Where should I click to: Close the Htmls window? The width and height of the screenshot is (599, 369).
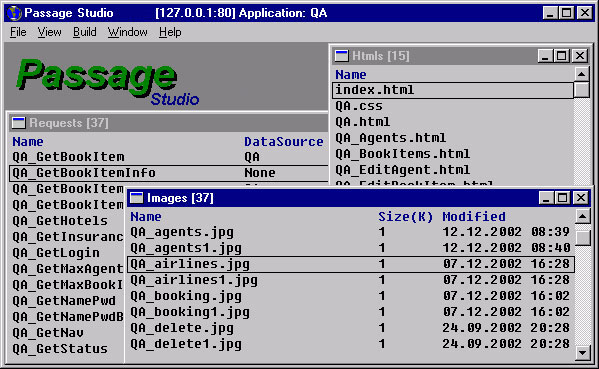580,56
